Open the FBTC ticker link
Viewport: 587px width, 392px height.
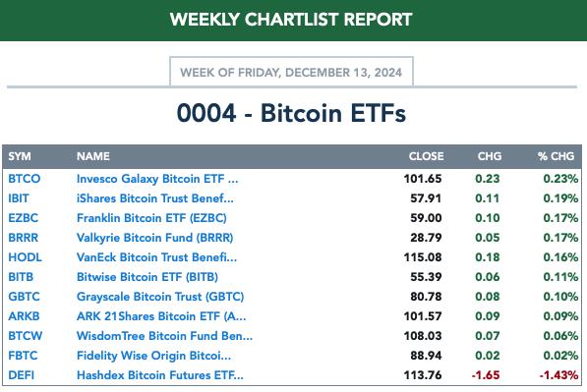(23, 356)
